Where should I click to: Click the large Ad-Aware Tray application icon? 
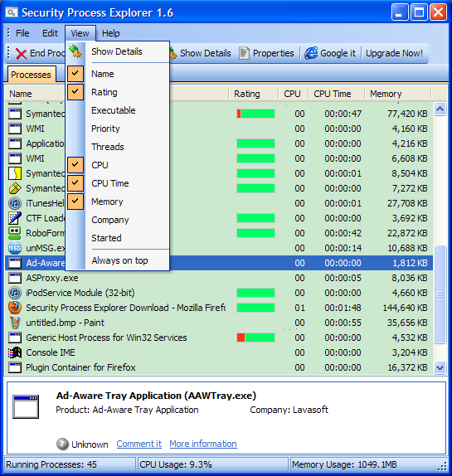[x=26, y=407]
